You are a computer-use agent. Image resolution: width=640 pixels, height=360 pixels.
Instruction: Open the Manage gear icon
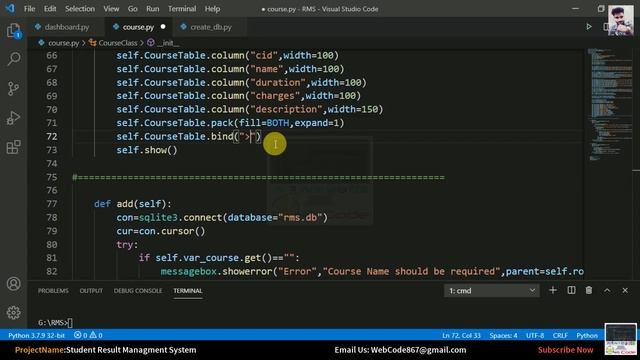(x=13, y=313)
